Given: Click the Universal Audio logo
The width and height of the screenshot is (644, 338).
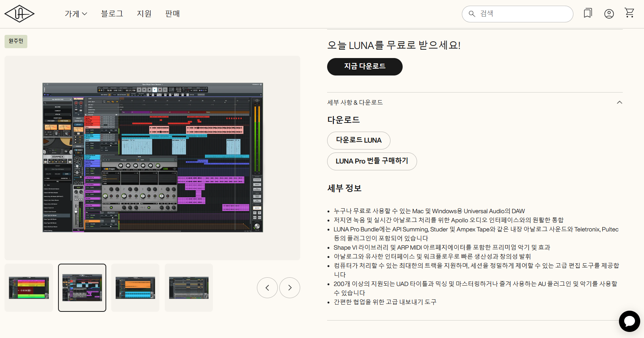Looking at the screenshot, I should 19,14.
